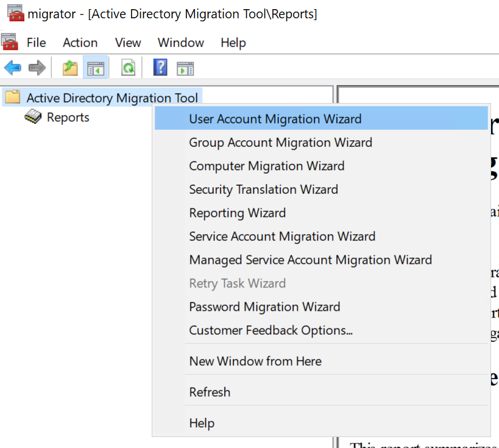The image size is (499, 448).
Task: Select Active Directory Migration Tool tree node
Action: coord(112,98)
